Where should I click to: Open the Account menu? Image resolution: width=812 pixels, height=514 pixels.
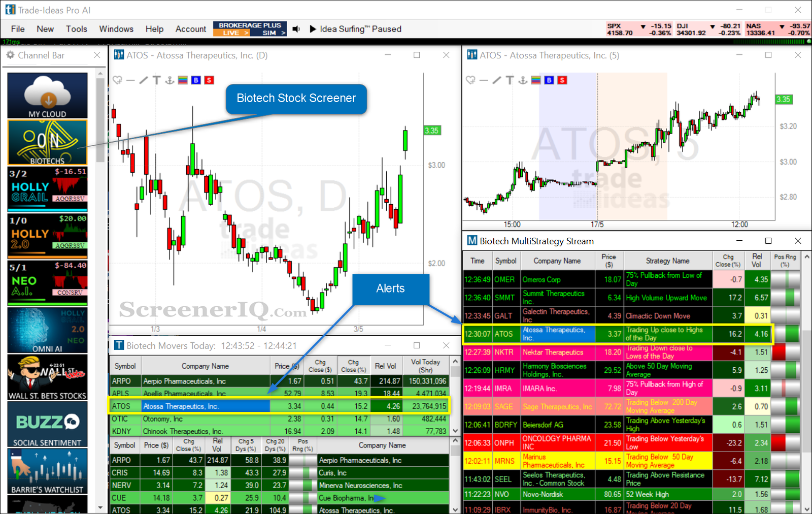(x=191, y=29)
